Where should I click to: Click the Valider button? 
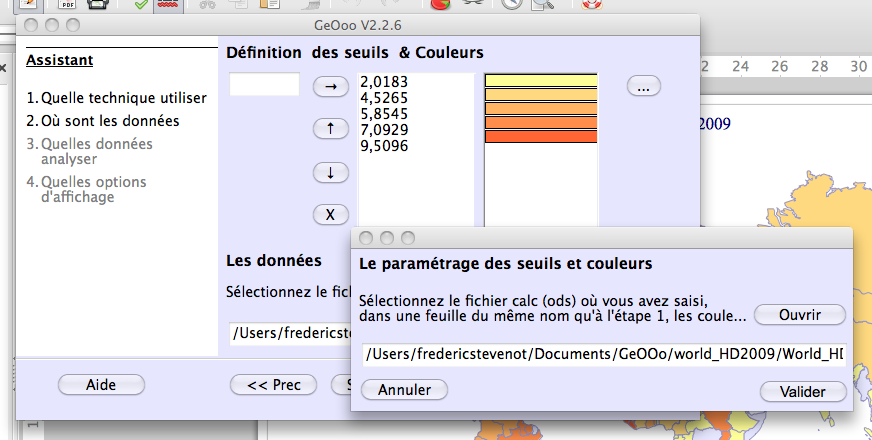[x=802, y=392]
